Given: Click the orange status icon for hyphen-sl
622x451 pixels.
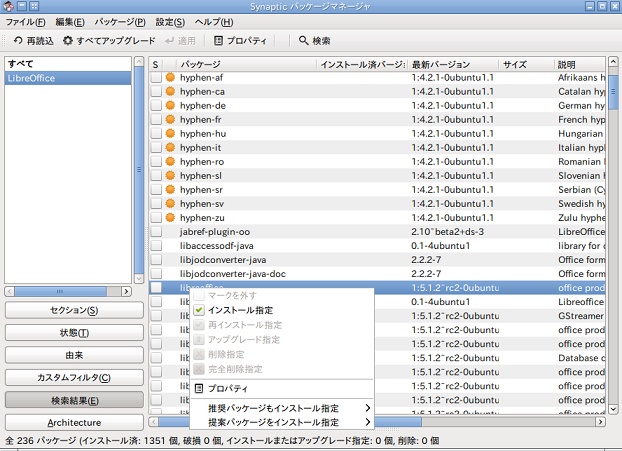Looking at the screenshot, I should [170, 175].
